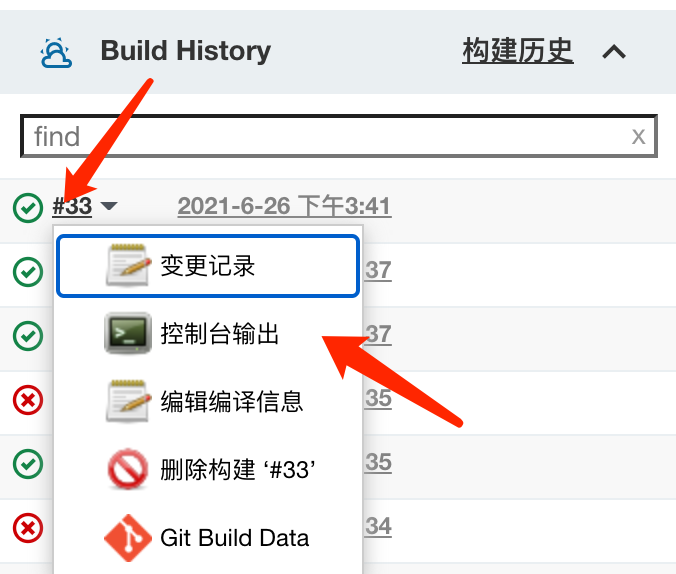This screenshot has height=574, width=676.
Task: Open the #33 build link
Action: click(x=72, y=206)
